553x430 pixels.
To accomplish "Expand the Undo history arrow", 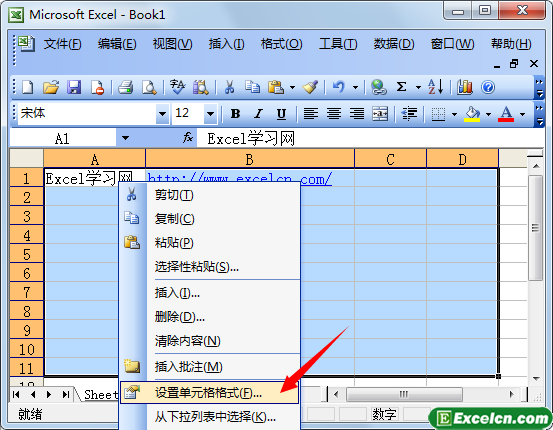I will click(x=356, y=87).
